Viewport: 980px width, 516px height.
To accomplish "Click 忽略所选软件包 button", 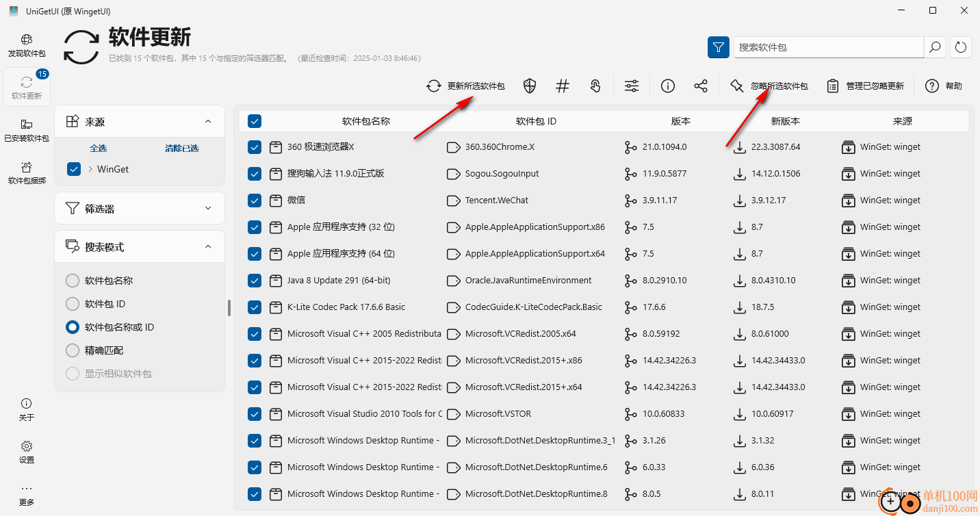I will (x=769, y=86).
